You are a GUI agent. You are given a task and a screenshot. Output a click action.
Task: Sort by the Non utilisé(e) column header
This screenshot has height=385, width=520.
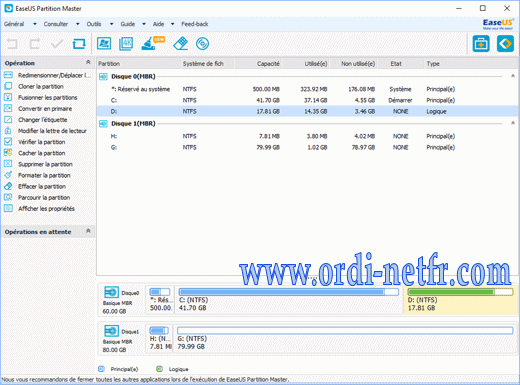click(353, 63)
